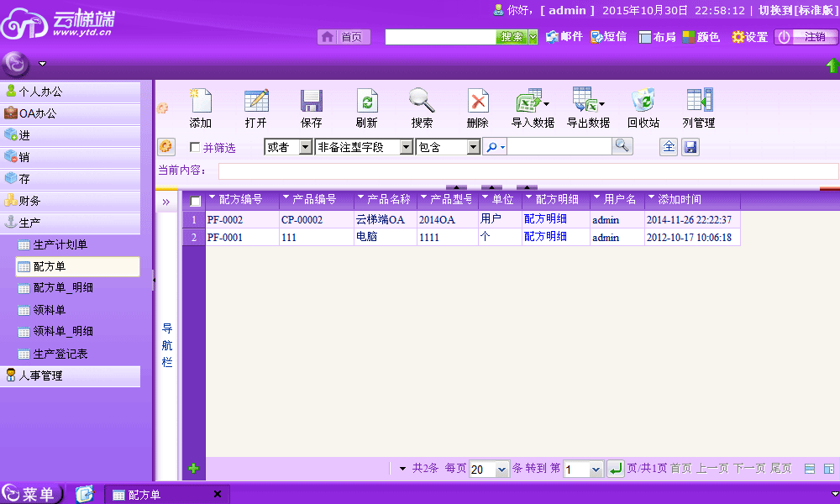Click the green plus add-row icon
The image size is (840, 504).
point(194,469)
